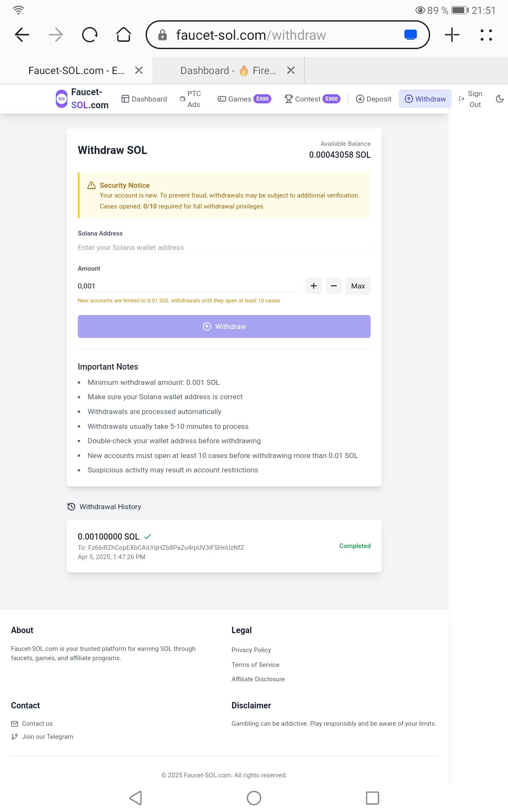Go back using the browser back arrow
The image size is (508, 812).
22,35
